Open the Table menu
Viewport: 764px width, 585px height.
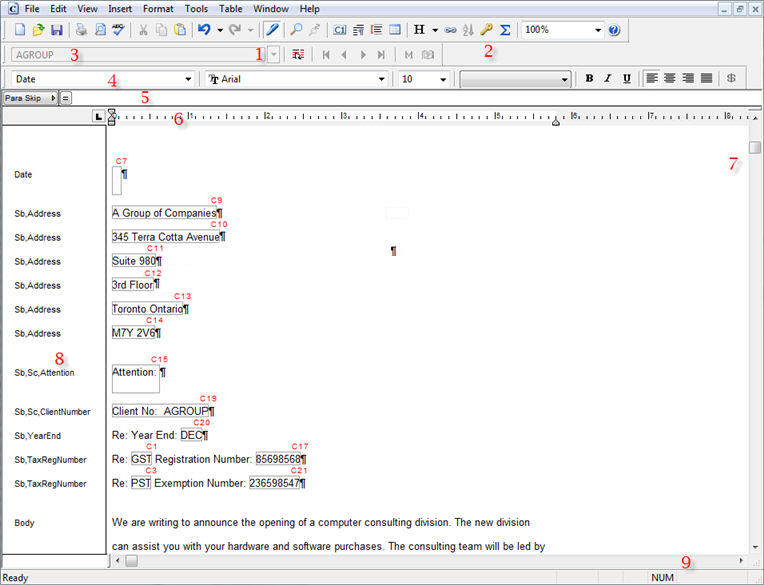tap(230, 8)
